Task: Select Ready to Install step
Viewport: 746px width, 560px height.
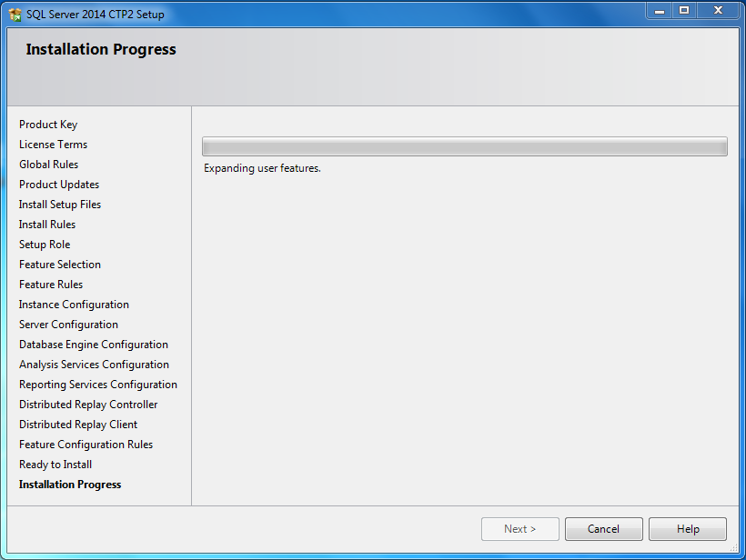Action: (x=55, y=465)
